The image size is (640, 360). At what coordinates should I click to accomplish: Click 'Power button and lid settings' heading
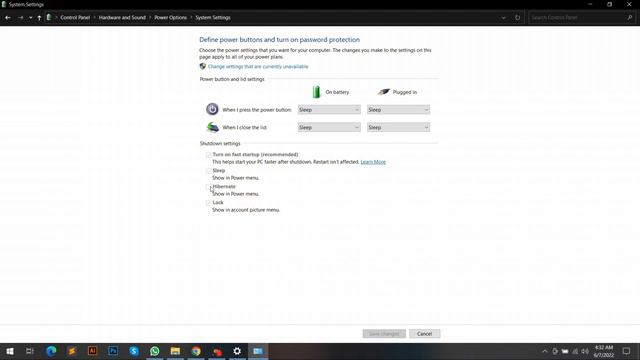click(232, 79)
